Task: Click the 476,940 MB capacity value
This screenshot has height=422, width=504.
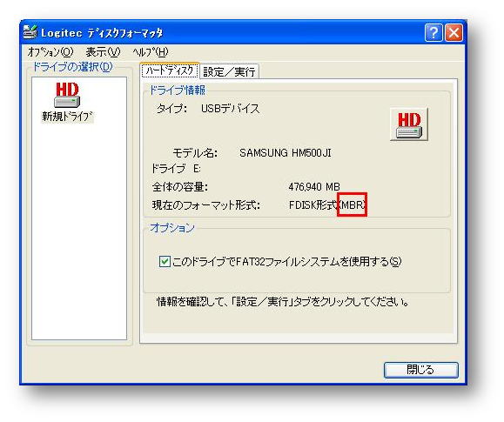Action: (314, 186)
